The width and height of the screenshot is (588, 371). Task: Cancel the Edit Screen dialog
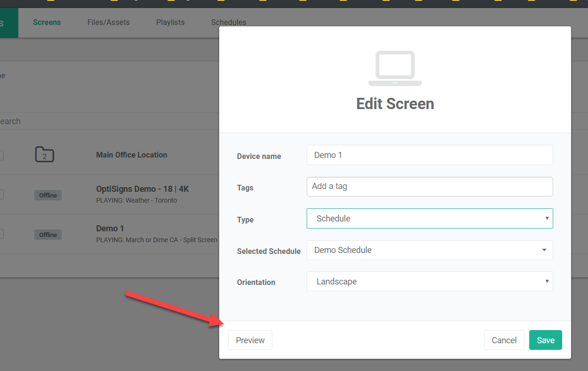[x=504, y=340]
